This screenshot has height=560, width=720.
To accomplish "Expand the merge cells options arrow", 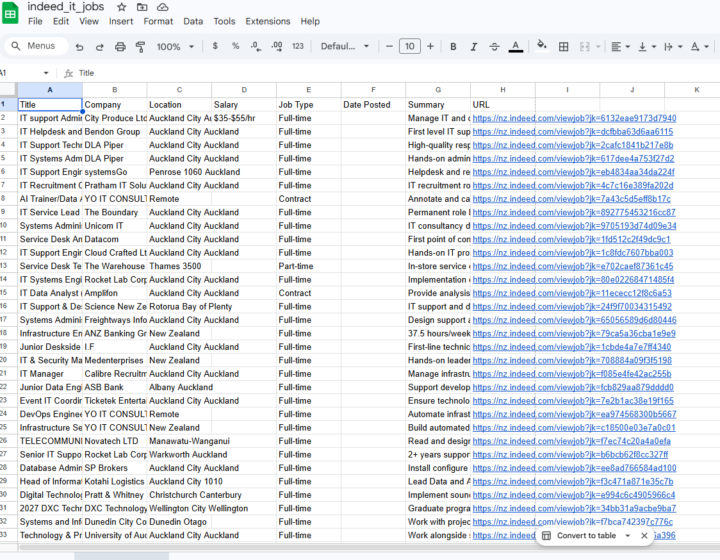I will click(598, 46).
